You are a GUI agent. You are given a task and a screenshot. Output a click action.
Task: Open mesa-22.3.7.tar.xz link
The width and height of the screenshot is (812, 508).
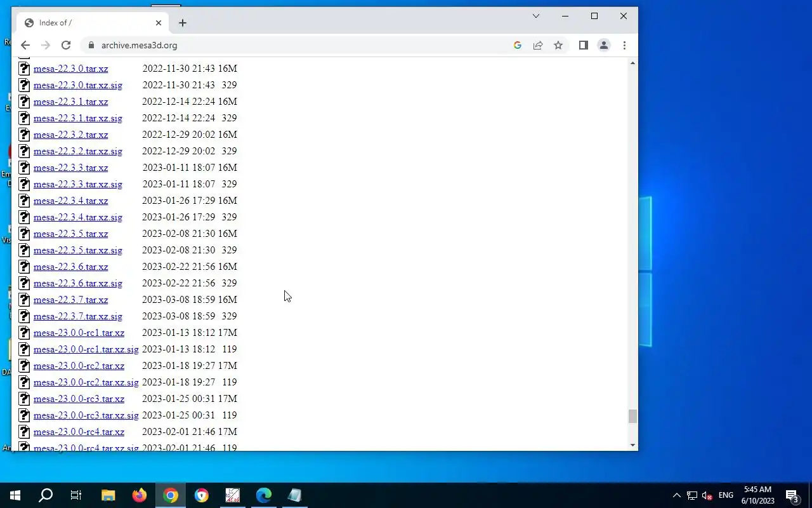(x=70, y=300)
